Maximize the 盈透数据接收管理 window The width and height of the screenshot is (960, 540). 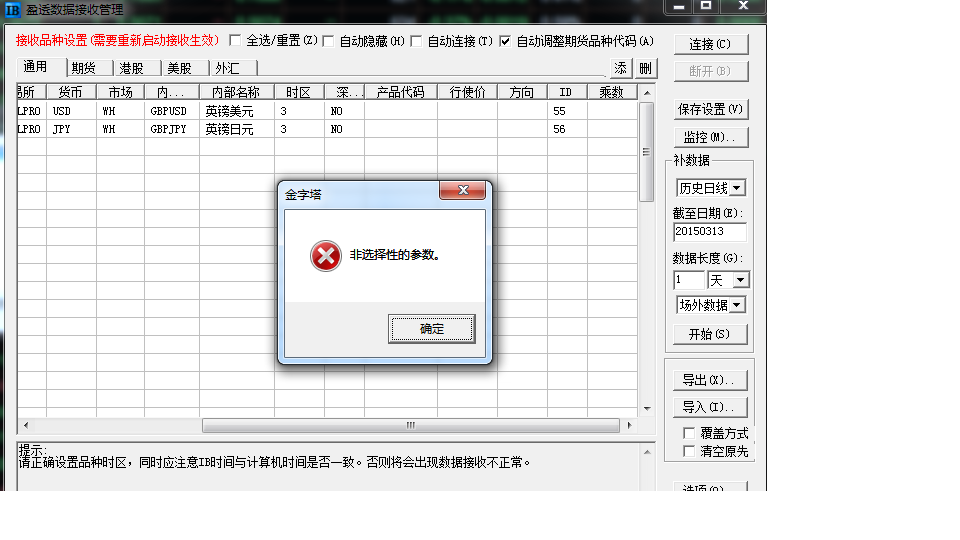coord(706,6)
